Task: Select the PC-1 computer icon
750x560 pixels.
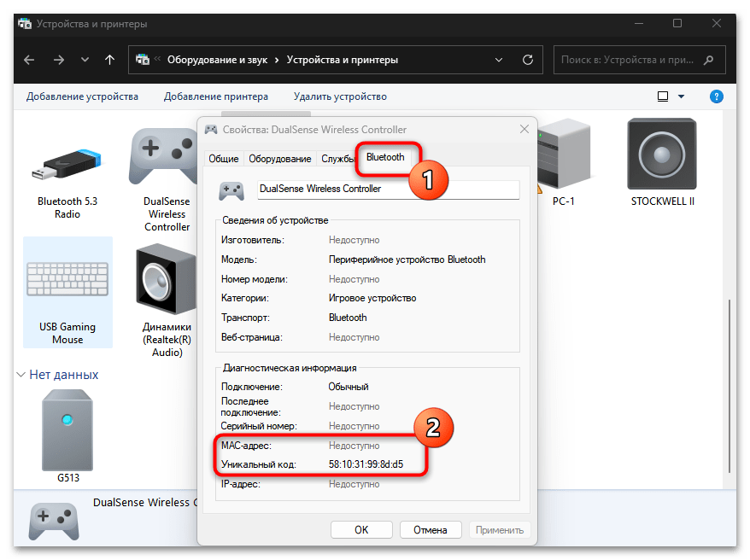Action: [564, 155]
